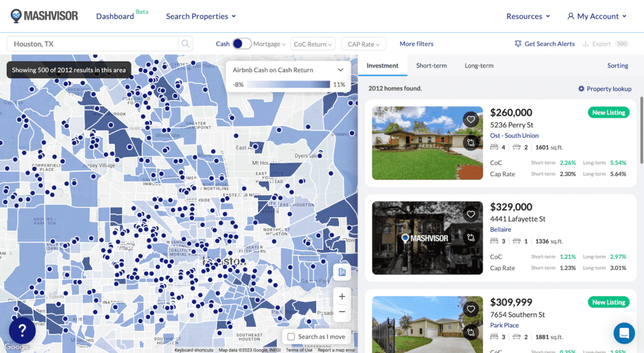Expand Mortgage options dropdown
This screenshot has width=644, height=353.
[269, 44]
